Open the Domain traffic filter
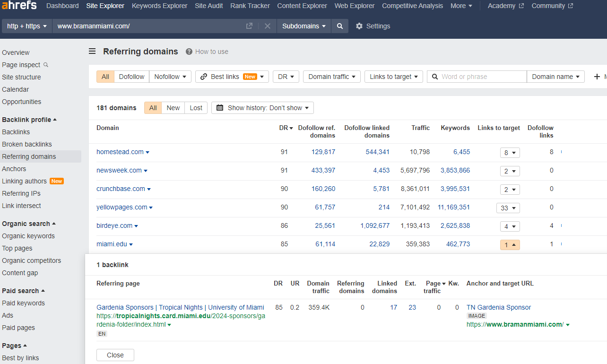The image size is (607, 364). point(332,77)
